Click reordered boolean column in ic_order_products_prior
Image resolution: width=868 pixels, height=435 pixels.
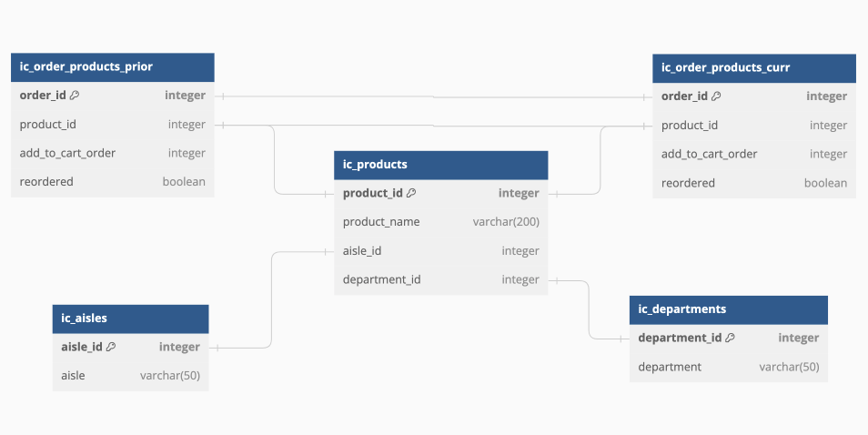pyautogui.click(x=112, y=182)
